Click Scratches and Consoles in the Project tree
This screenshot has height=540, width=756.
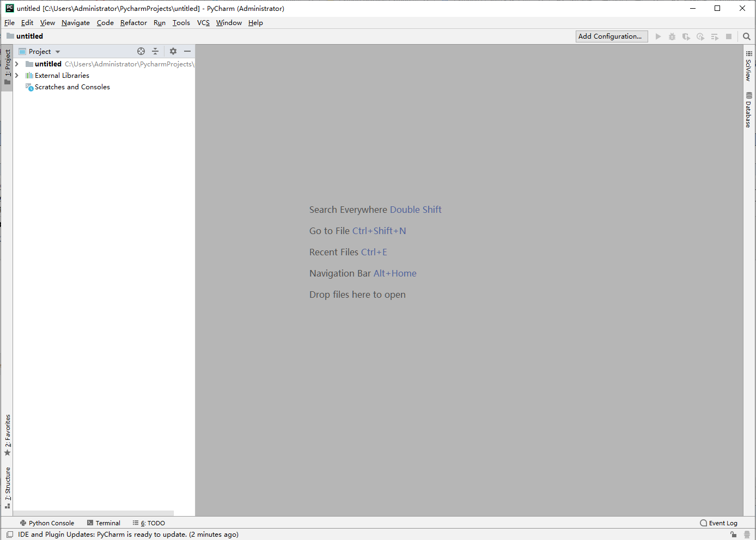point(71,87)
